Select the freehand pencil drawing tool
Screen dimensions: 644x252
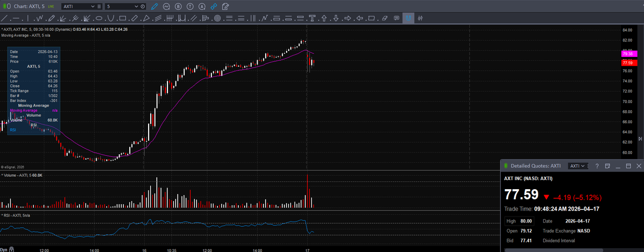(x=52, y=18)
